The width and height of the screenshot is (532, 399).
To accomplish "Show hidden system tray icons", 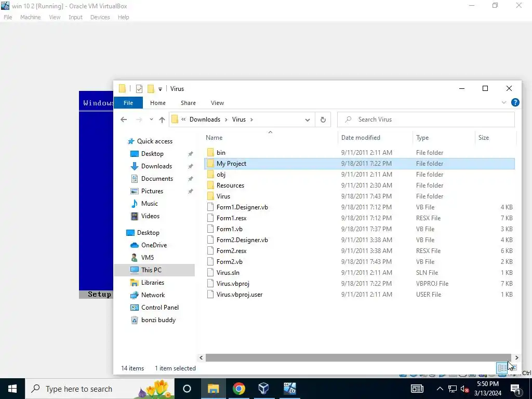I will [440, 389].
